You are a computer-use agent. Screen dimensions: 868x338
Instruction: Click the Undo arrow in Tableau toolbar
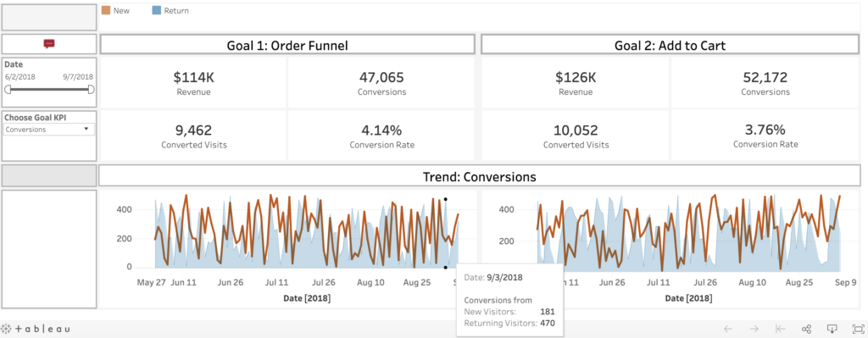click(x=728, y=329)
